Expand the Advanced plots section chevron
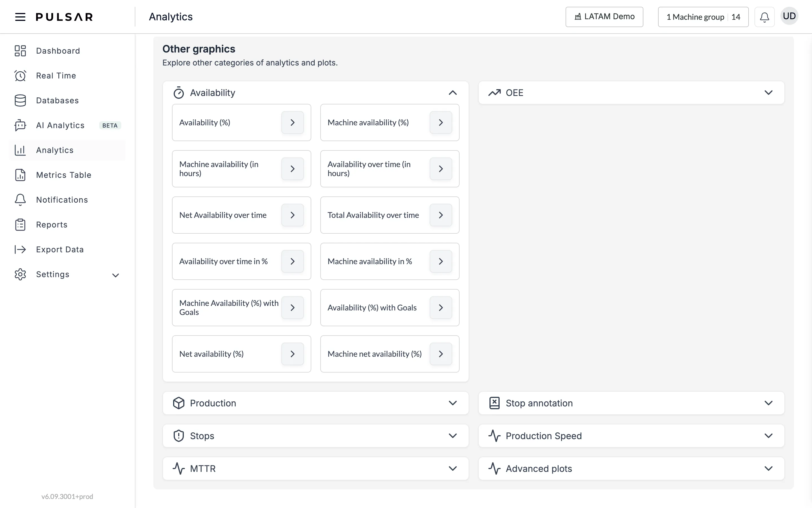This screenshot has height=508, width=812. 768,468
